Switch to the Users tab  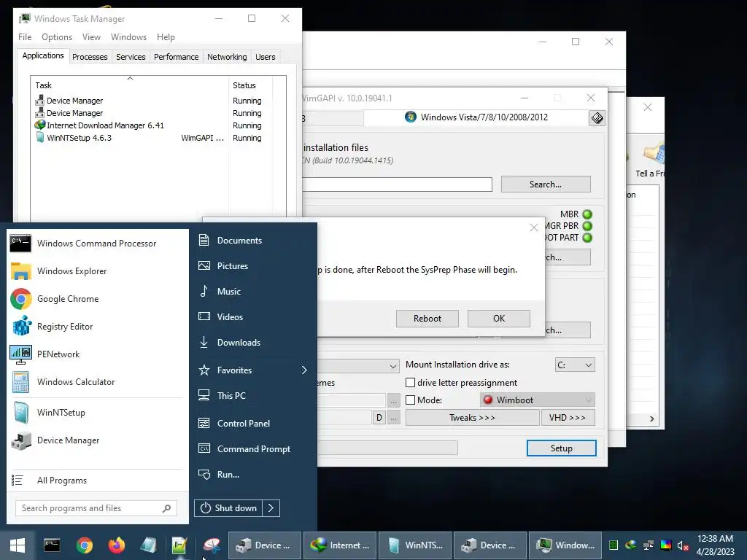click(x=266, y=57)
